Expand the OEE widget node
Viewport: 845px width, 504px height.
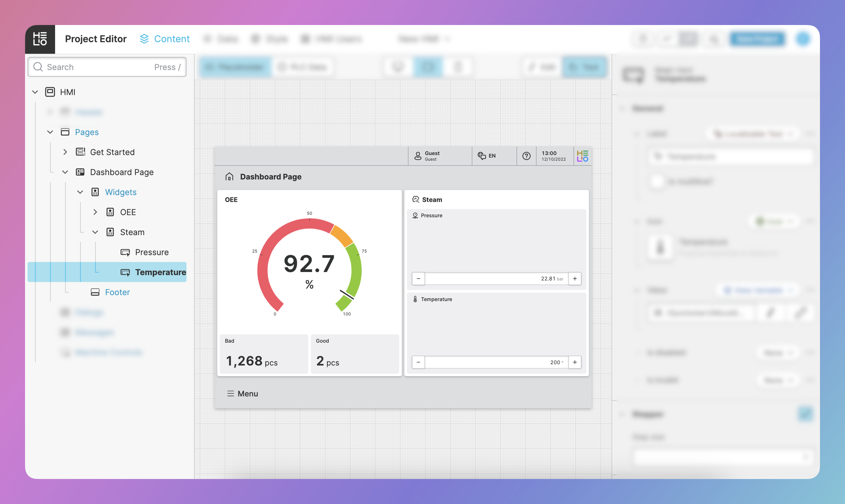tap(95, 212)
